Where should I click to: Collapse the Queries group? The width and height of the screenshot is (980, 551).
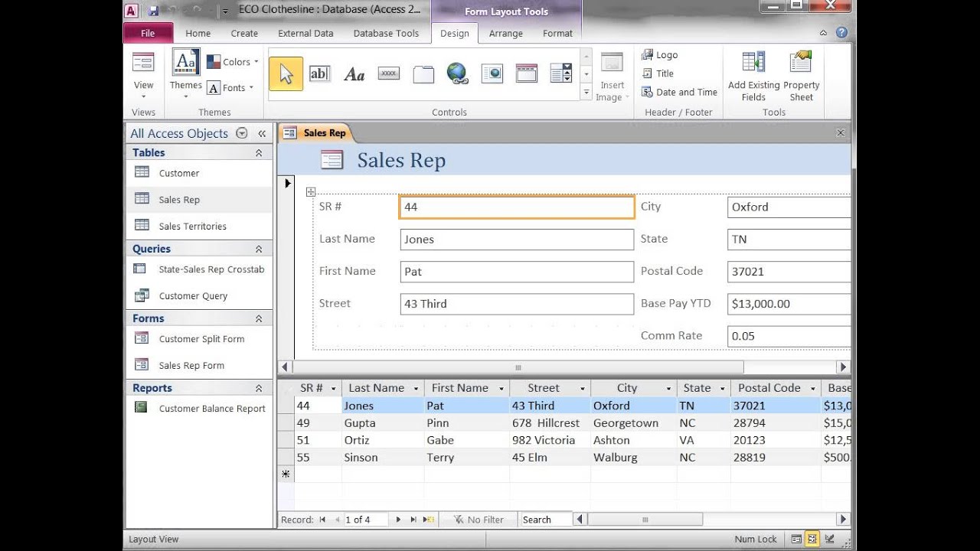point(259,249)
